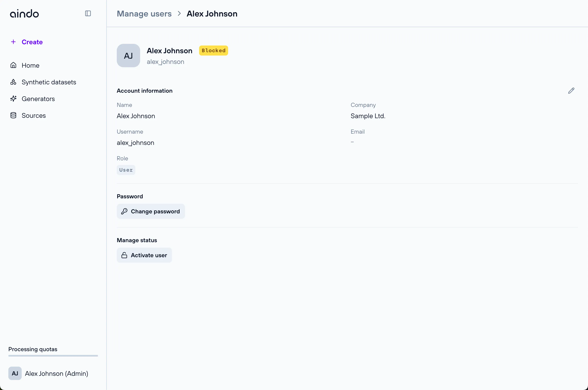The width and height of the screenshot is (588, 390).
Task: Click the Create button
Action: coord(32,42)
